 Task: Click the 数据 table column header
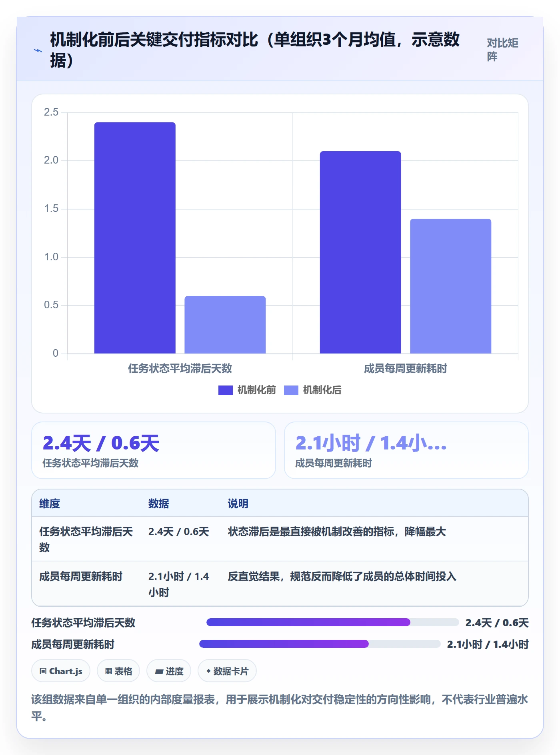click(158, 503)
